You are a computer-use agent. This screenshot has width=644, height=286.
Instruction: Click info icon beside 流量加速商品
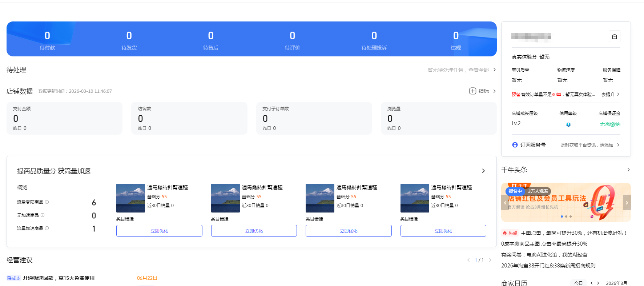click(x=47, y=228)
